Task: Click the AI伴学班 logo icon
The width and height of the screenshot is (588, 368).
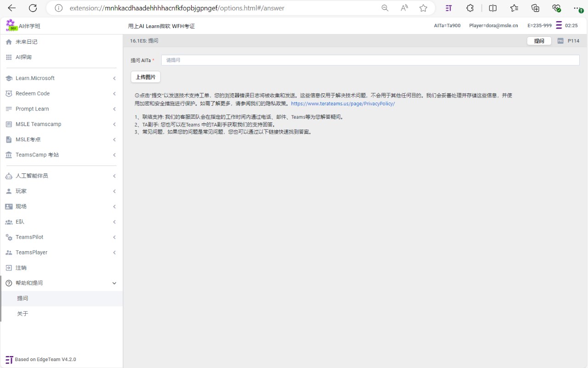Action: [x=11, y=25]
